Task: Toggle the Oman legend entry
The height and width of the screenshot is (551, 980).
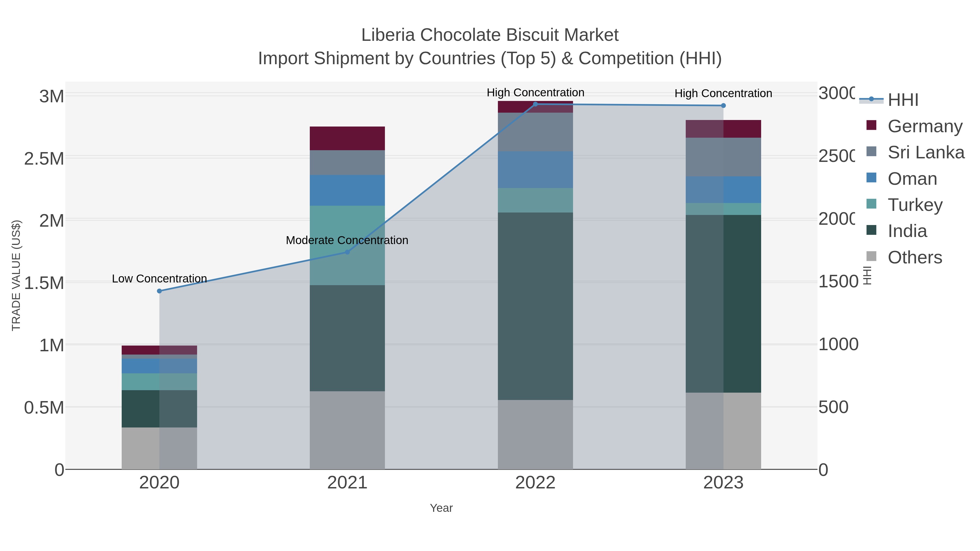Action: point(901,178)
